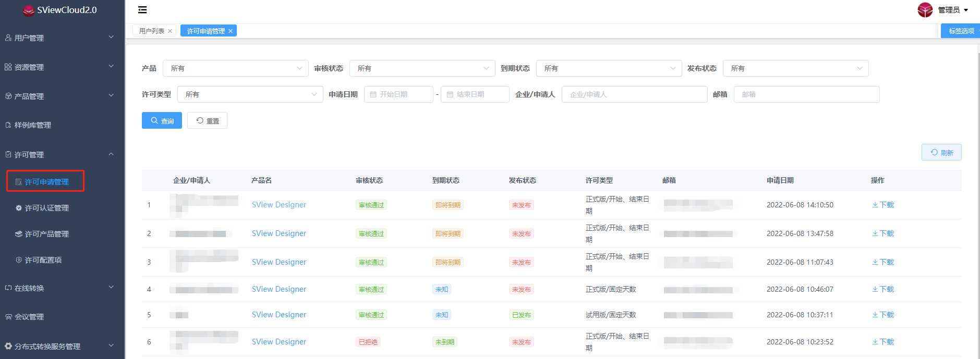980x359 pixels.
Task: Open 样例库管理 in the sidebar
Action: click(62, 125)
